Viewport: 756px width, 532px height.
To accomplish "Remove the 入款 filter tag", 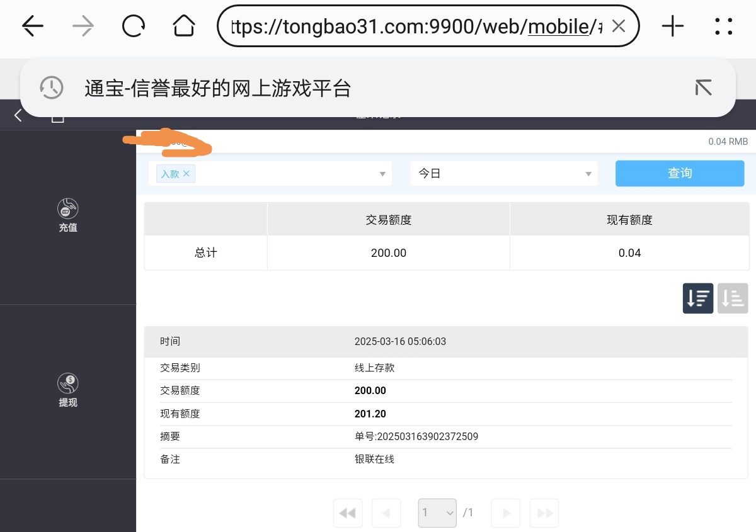I will [186, 174].
